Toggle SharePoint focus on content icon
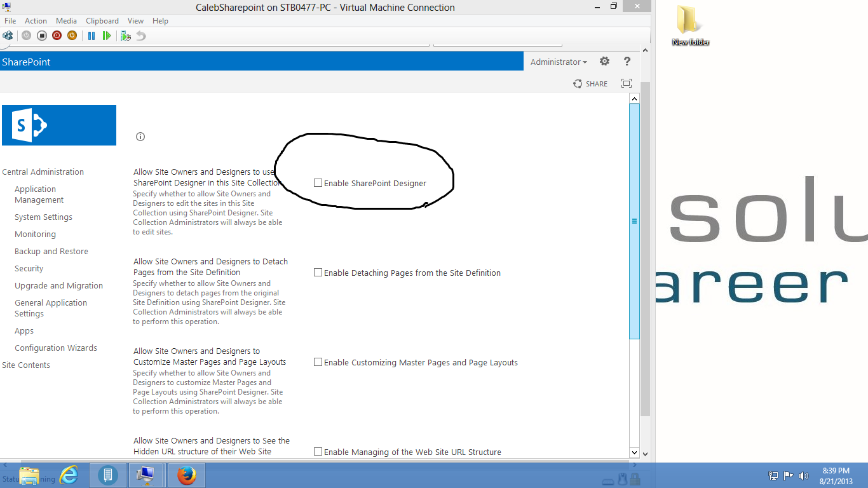The image size is (868, 488). click(x=627, y=83)
